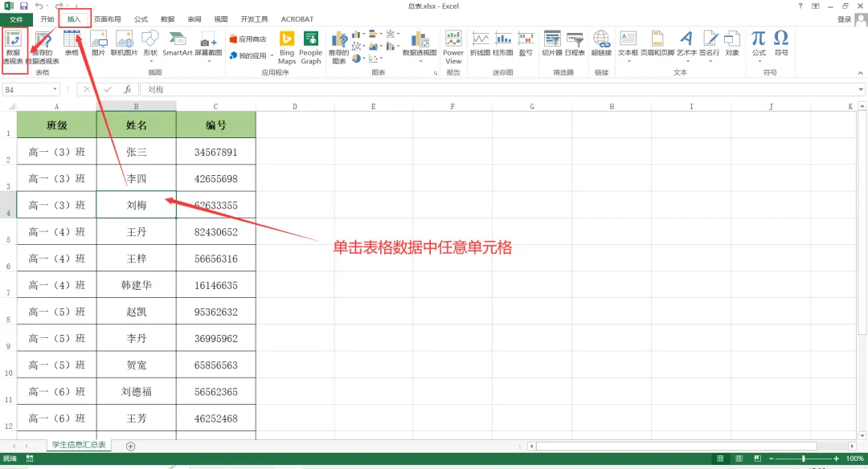
Task: Launch Bing Maps app
Action: point(287,47)
